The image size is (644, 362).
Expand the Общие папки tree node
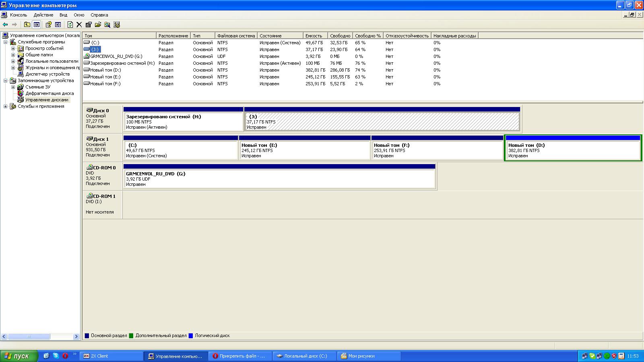(13, 55)
